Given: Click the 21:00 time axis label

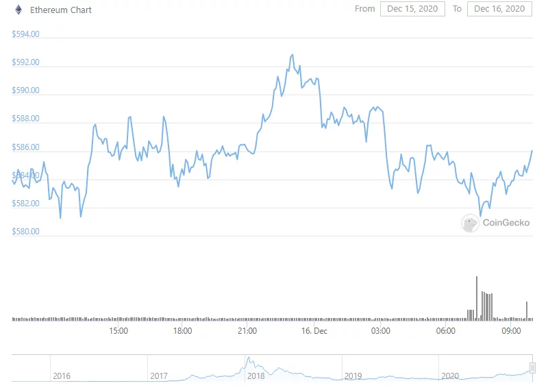Looking at the screenshot, I should click(247, 331).
